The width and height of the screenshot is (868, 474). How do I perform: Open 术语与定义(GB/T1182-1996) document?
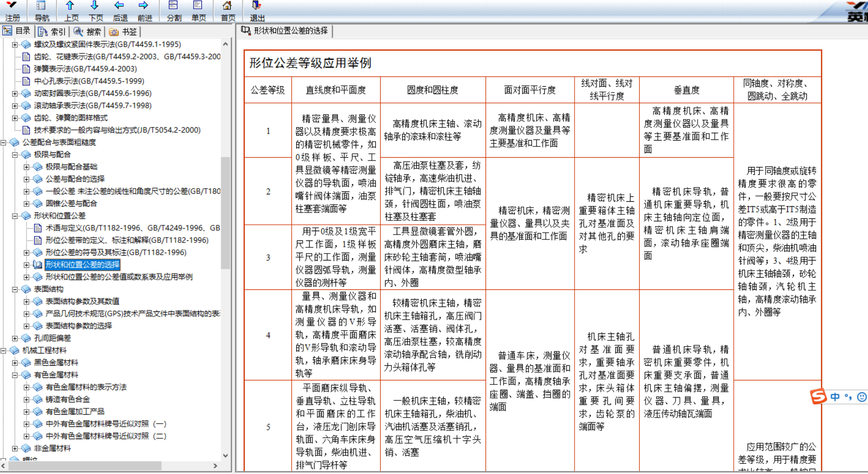point(132,228)
